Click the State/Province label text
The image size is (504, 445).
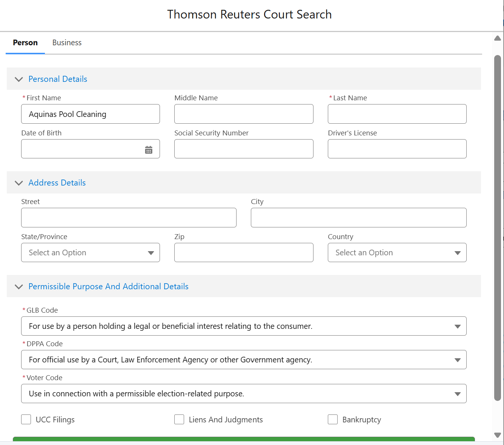click(44, 236)
